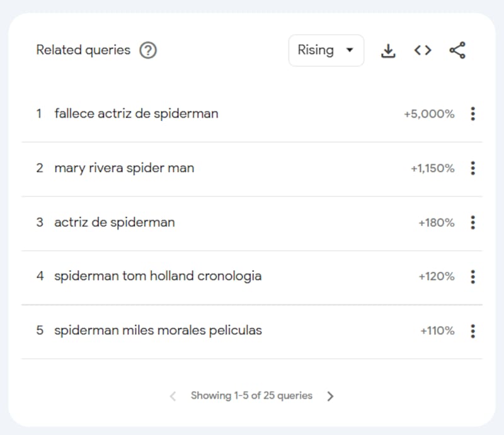504x435 pixels.
Task: Open help tooltip for Related queries
Action: [x=148, y=50]
